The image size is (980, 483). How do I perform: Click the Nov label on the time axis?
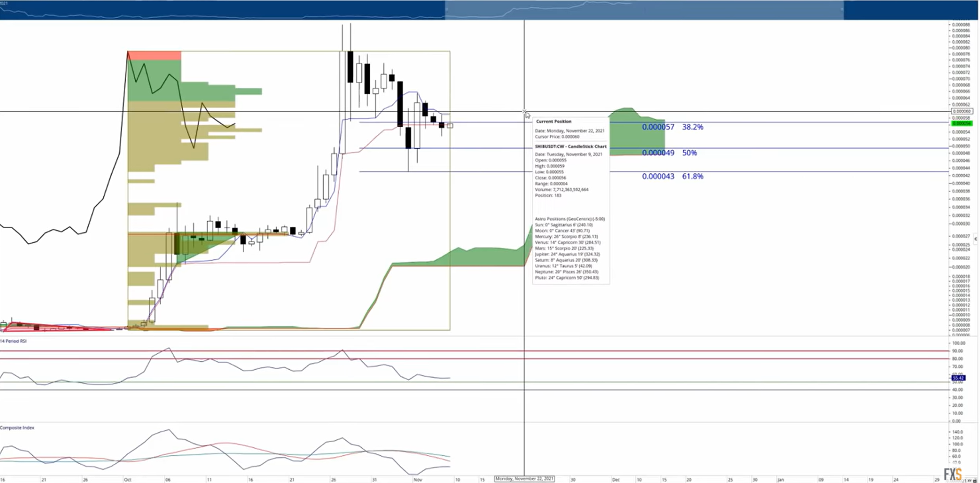coord(417,479)
